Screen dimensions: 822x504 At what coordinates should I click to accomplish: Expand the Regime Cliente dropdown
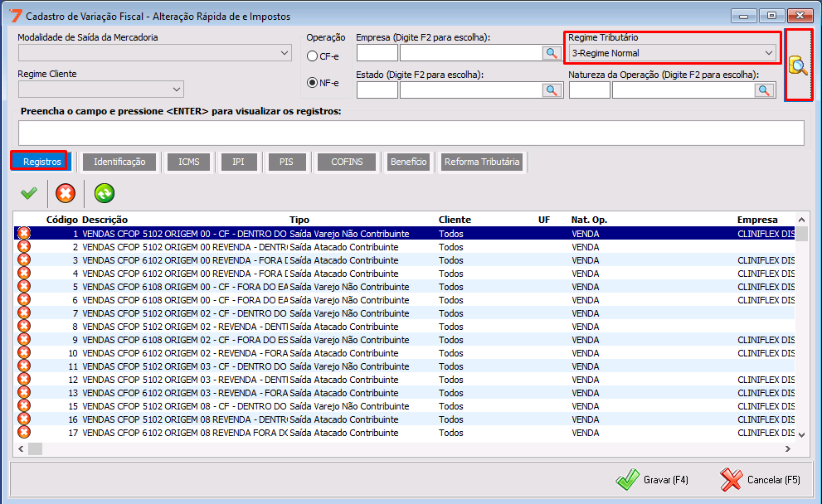[177, 90]
